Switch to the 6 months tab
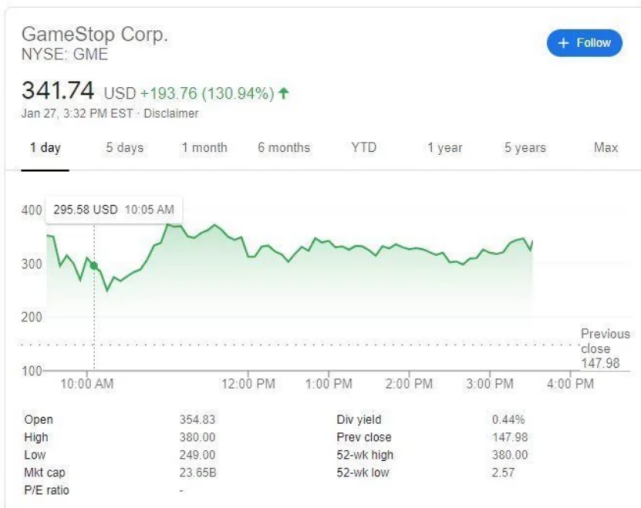Viewport: 641px width, 508px height. point(284,148)
